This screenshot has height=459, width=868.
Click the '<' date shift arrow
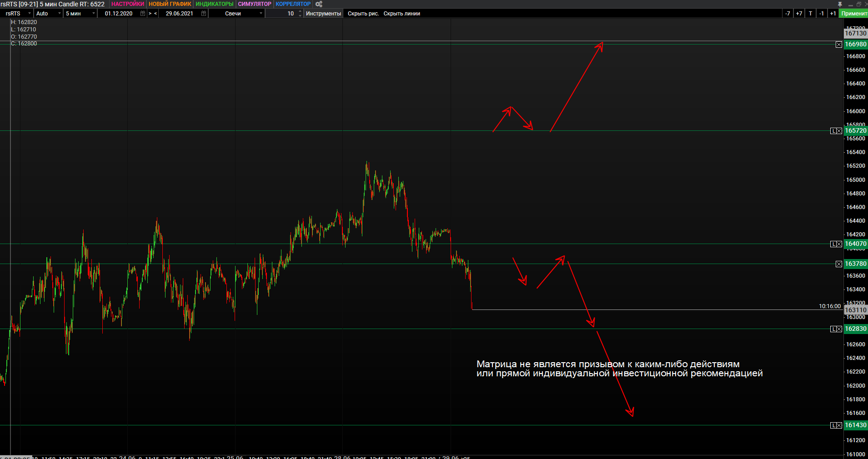(156, 14)
